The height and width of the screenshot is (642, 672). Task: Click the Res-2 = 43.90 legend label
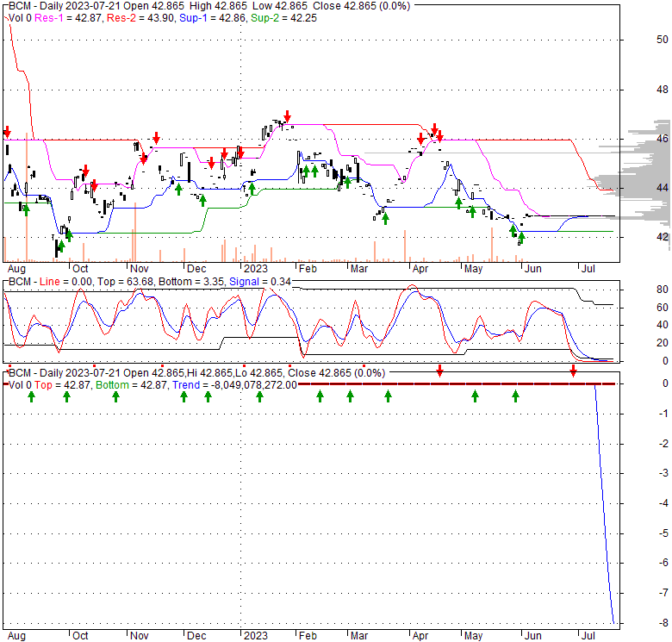140,18
